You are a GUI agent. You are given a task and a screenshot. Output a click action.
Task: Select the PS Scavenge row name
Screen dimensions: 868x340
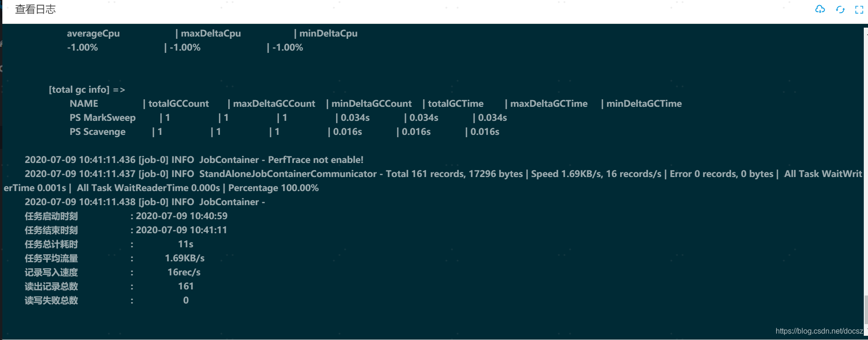[x=97, y=132]
